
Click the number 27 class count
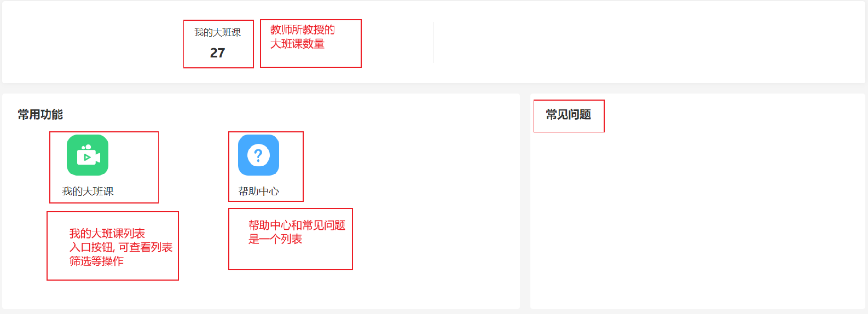(217, 53)
